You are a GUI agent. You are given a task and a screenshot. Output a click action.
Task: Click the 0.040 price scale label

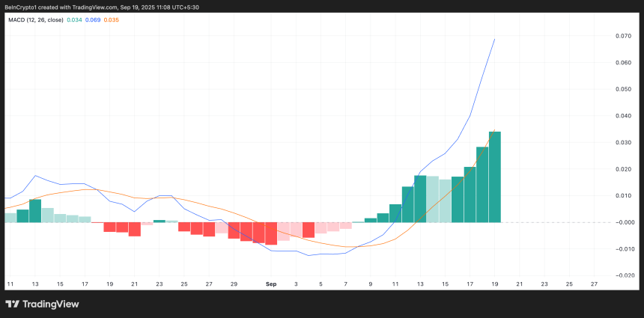click(623, 116)
